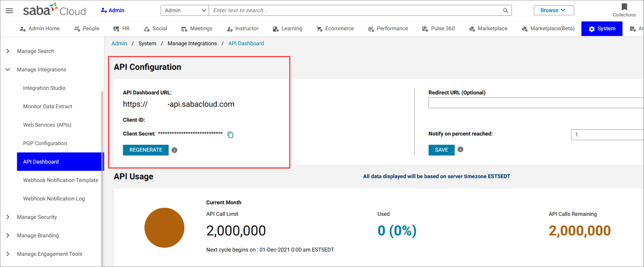
Task: Click the Learning tab icon
Action: pyautogui.click(x=276, y=29)
